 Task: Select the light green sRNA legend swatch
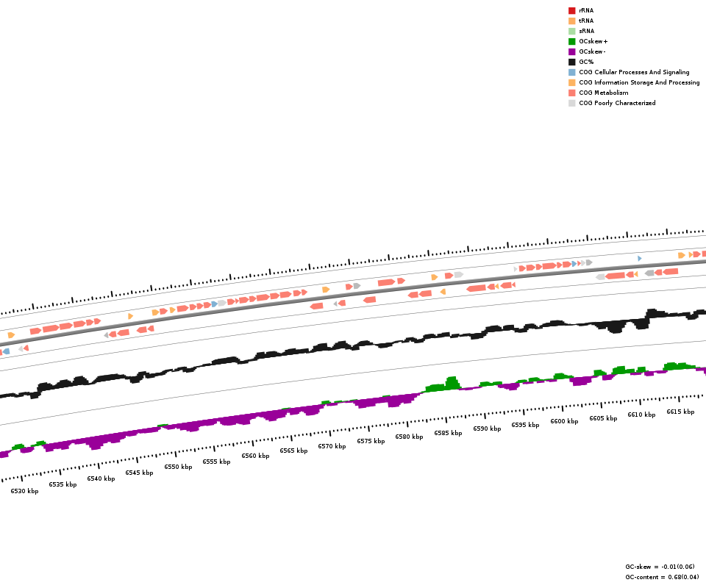point(571,31)
